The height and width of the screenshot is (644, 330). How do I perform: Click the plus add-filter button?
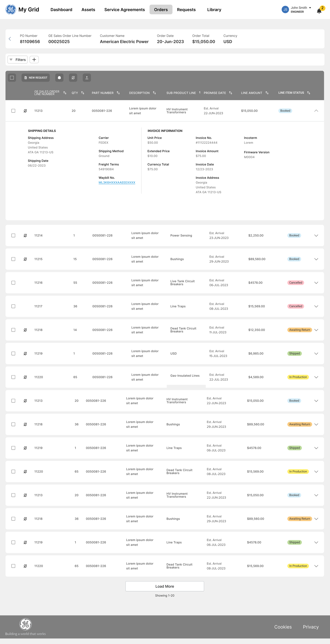34,60
